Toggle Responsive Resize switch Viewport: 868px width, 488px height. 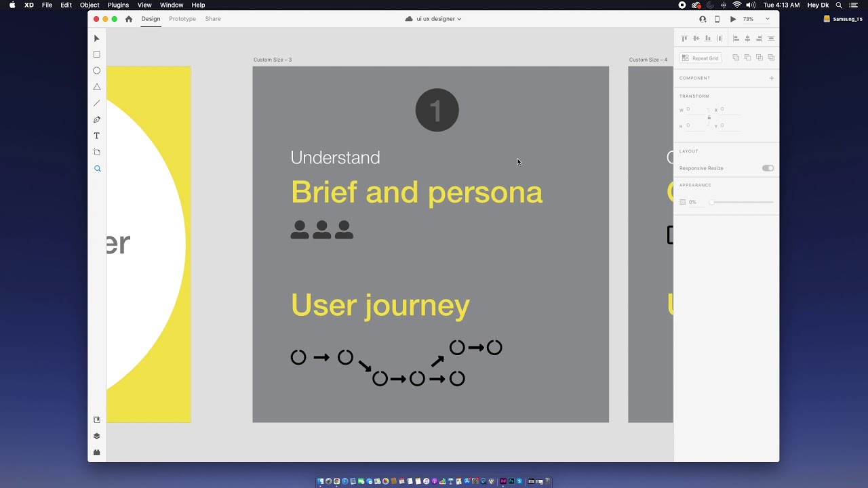768,168
